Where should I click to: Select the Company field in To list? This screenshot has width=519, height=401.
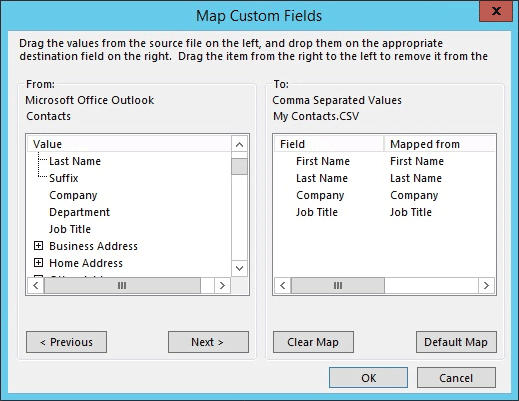coord(320,195)
